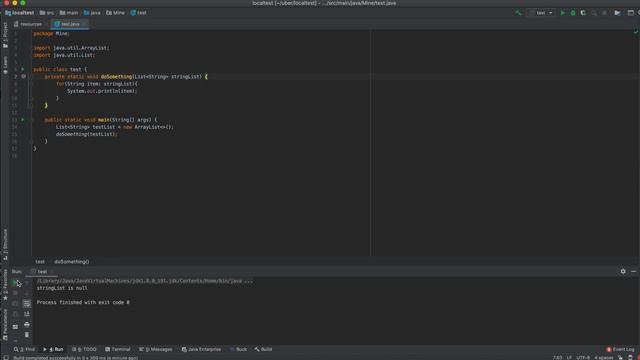Screen dimensions: 640x360
Task: Click the scroll-to-end icon in Run panel
Action: click(27, 314)
